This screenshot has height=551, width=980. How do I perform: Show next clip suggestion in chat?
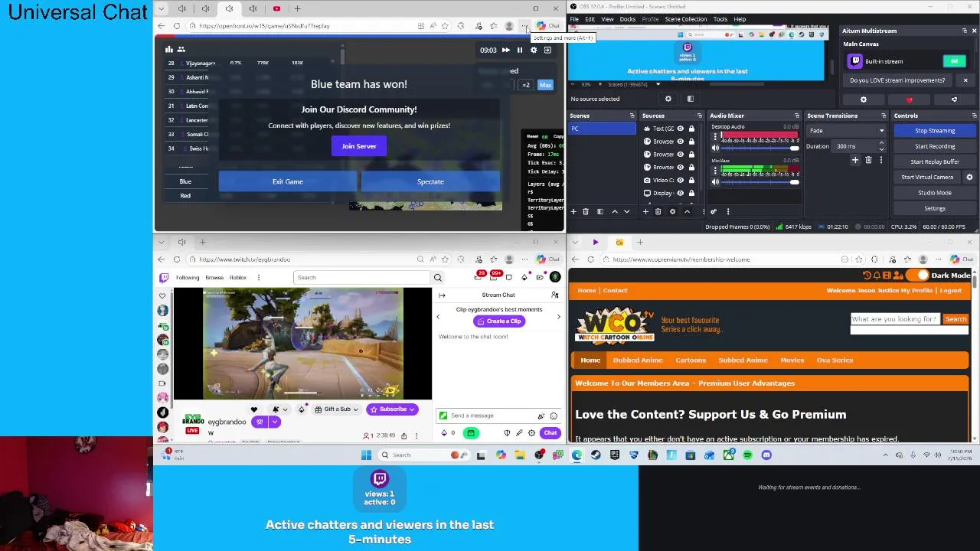[558, 316]
